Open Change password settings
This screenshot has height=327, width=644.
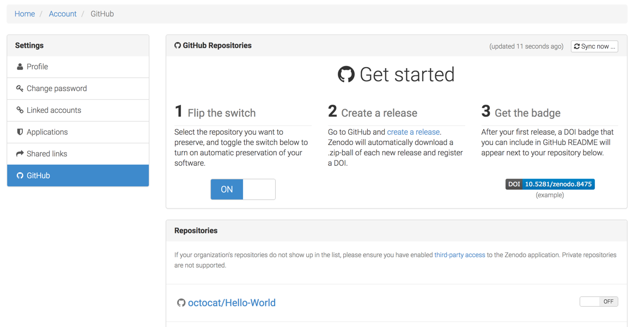click(x=78, y=88)
